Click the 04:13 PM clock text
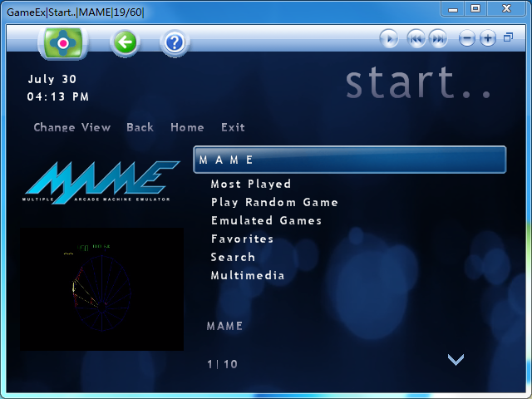The image size is (532, 399). 58,96
